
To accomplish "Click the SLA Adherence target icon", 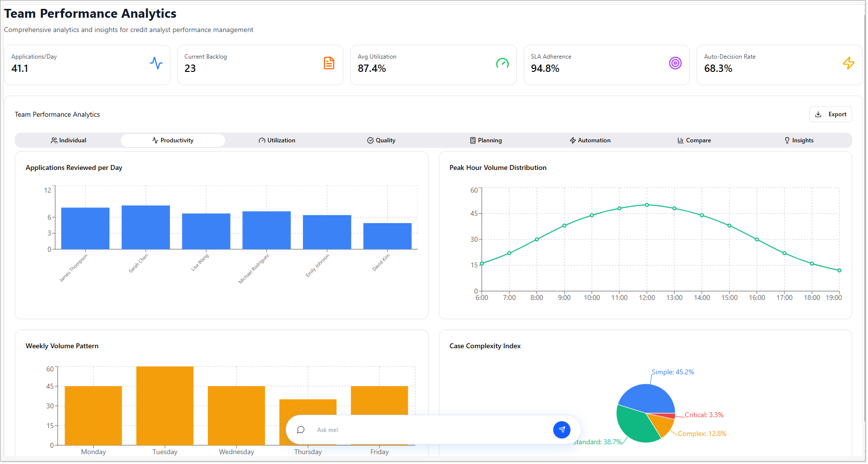I will (675, 63).
